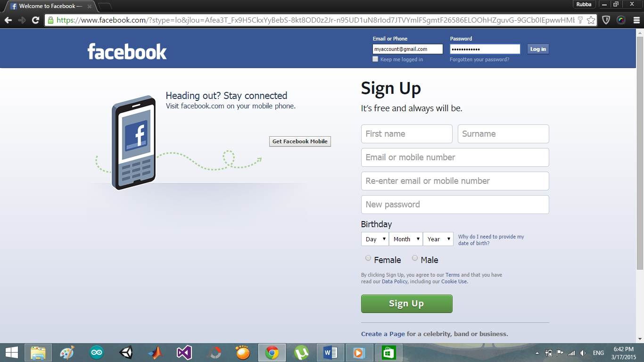
Task: Open Windows Store from the taskbar
Action: coord(389,353)
